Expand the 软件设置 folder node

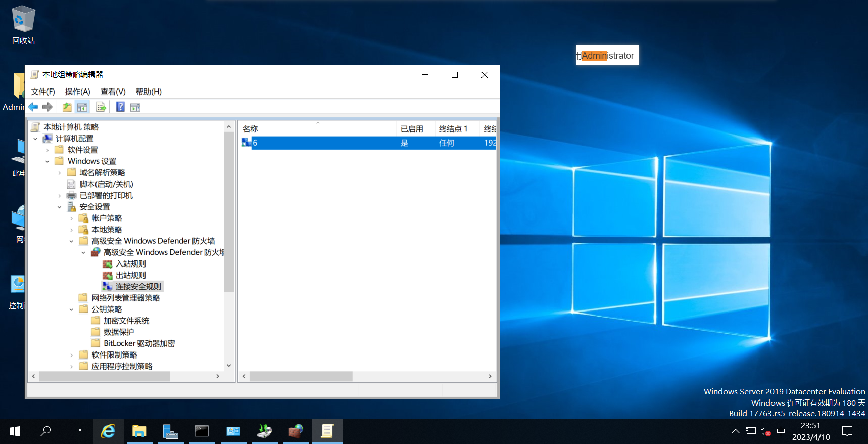(x=47, y=150)
